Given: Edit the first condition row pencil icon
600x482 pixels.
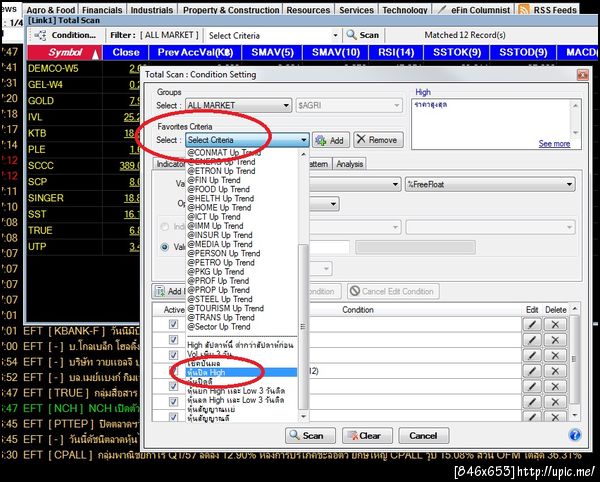Looking at the screenshot, I should tap(532, 324).
